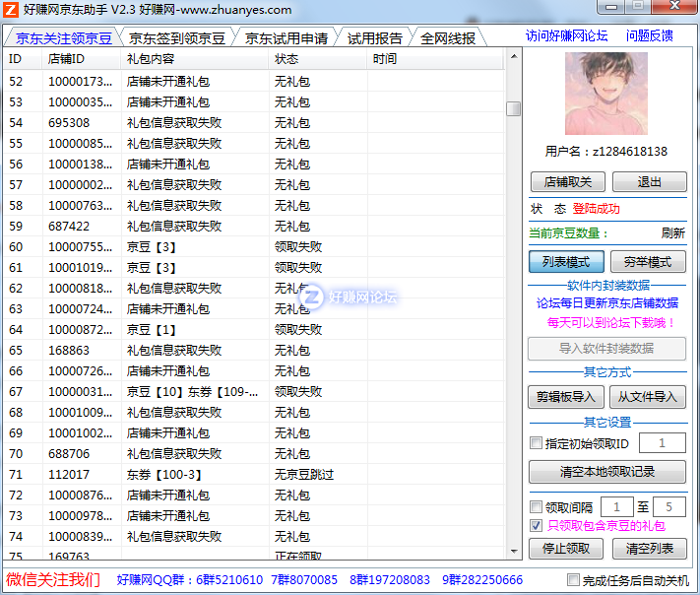Minimize the window
This screenshot has width=700, height=595.
click(x=610, y=6)
